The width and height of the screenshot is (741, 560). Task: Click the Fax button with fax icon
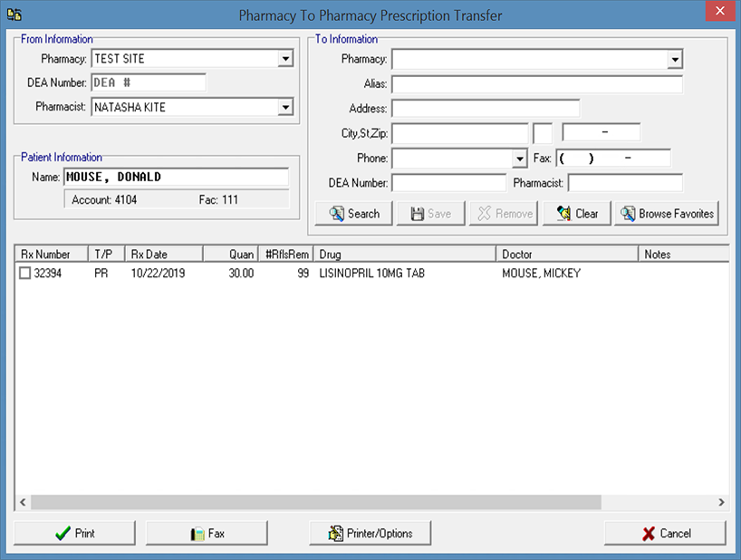207,533
